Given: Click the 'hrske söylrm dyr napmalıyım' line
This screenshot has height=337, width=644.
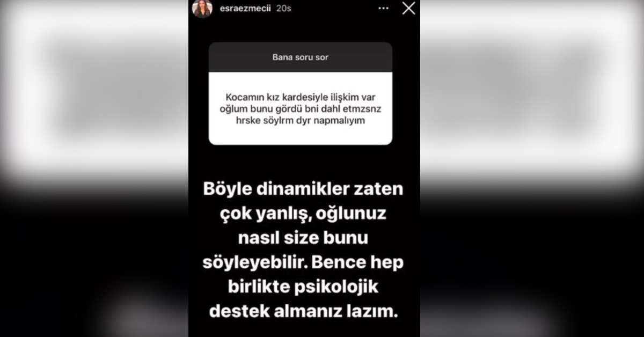Looking at the screenshot, I should [x=301, y=121].
